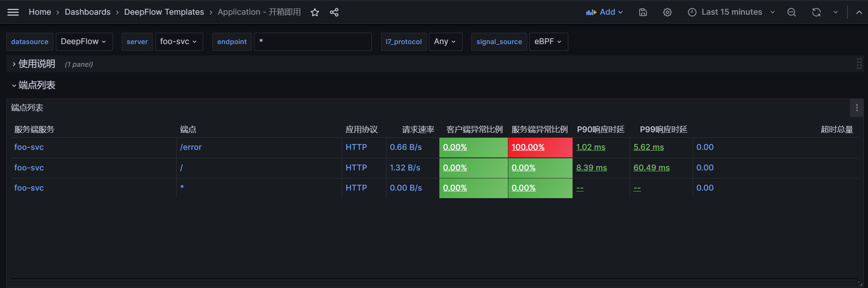The height and width of the screenshot is (288, 868).
Task: Open Last 15 minutes time picker
Action: [731, 12]
